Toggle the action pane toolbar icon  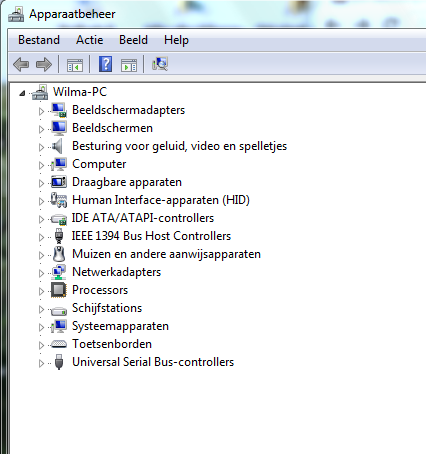pyautogui.click(x=129, y=65)
